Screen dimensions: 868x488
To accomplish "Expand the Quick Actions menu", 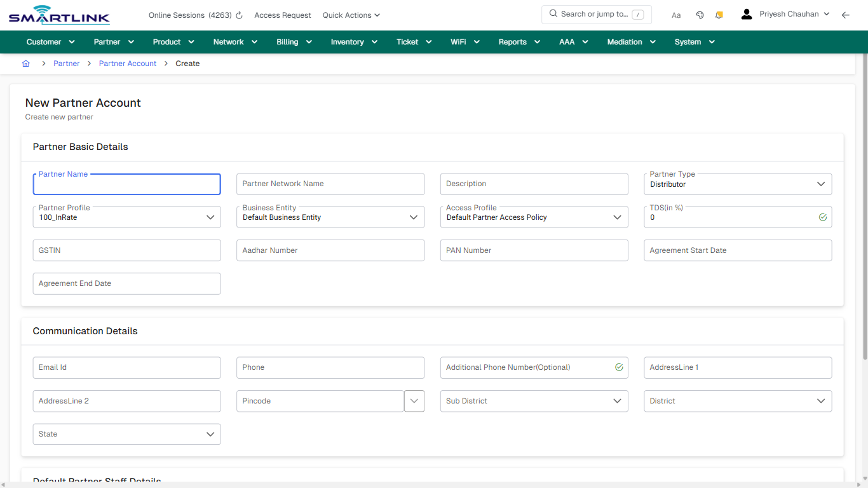I will 351,15.
